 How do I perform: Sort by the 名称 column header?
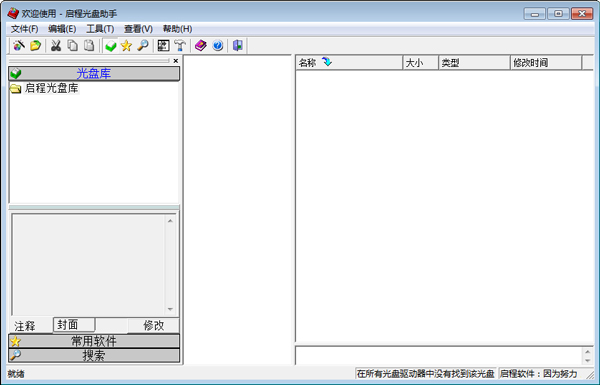point(349,62)
